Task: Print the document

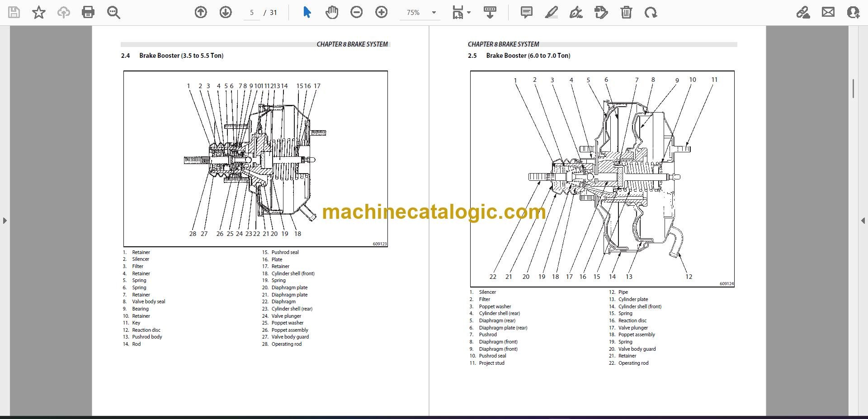Action: (x=88, y=12)
